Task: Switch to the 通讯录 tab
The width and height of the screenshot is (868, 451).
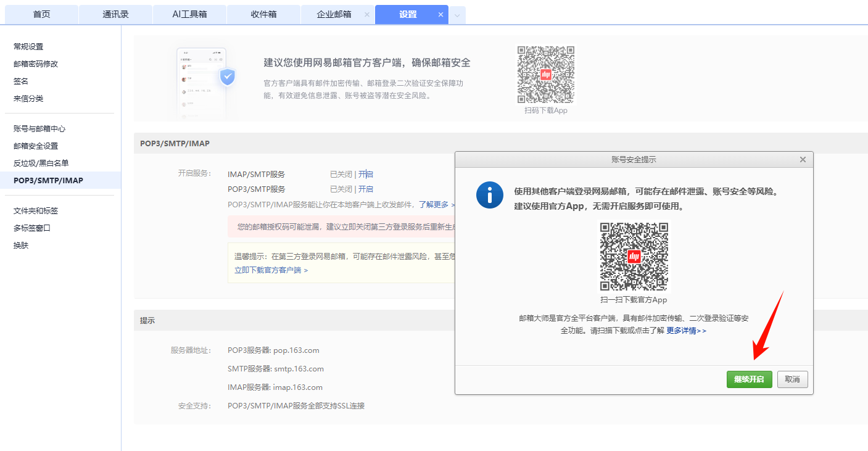Action: [x=116, y=14]
